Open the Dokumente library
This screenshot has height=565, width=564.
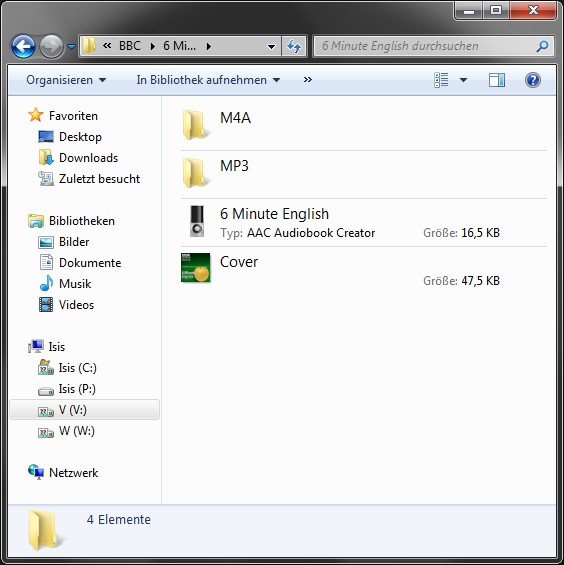(90, 263)
